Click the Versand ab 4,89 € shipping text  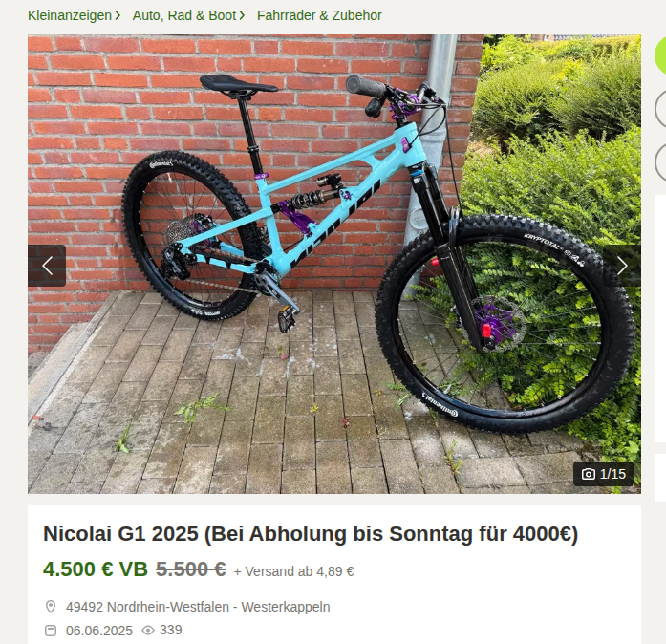click(293, 571)
